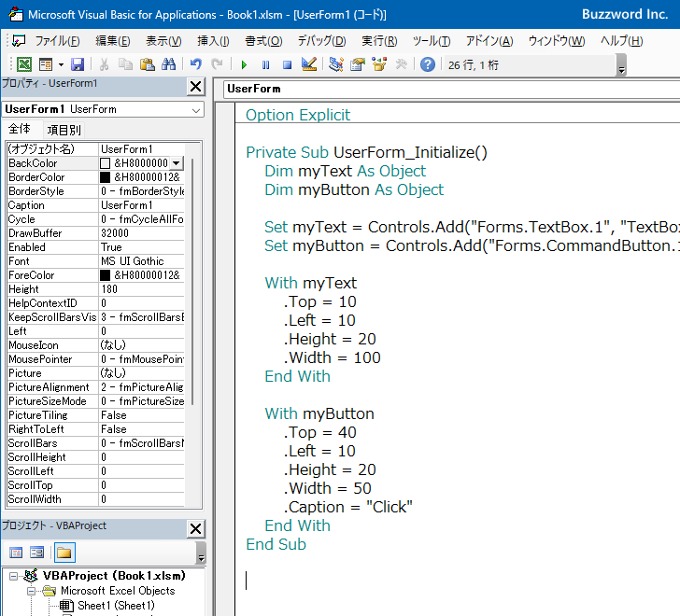Viewport: 680px width, 616px height.
Task: Open the Project Explorer icon
Action: 335,64
